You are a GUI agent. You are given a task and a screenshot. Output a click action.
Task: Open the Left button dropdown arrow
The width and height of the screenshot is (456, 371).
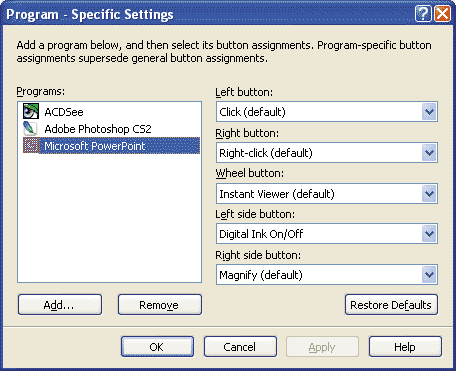click(x=429, y=112)
